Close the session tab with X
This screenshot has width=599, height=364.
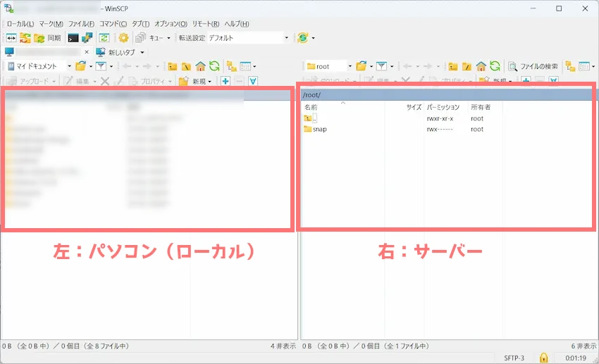pos(87,52)
